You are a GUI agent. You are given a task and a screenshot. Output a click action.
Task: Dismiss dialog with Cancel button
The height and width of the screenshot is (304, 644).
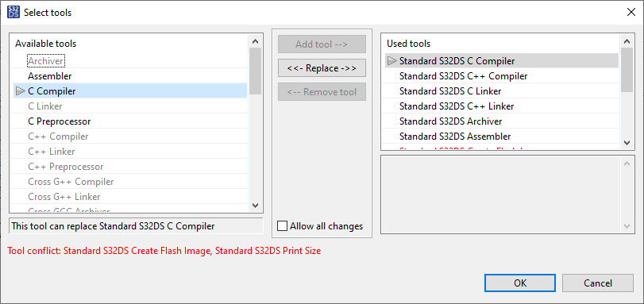(x=598, y=283)
